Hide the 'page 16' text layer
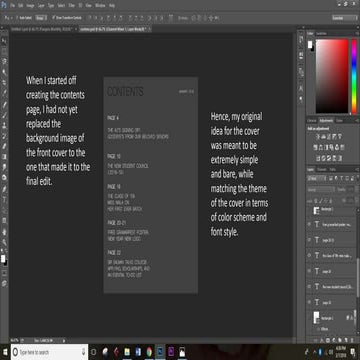The height and width of the screenshot is (360, 360). pyautogui.click(x=309, y=271)
